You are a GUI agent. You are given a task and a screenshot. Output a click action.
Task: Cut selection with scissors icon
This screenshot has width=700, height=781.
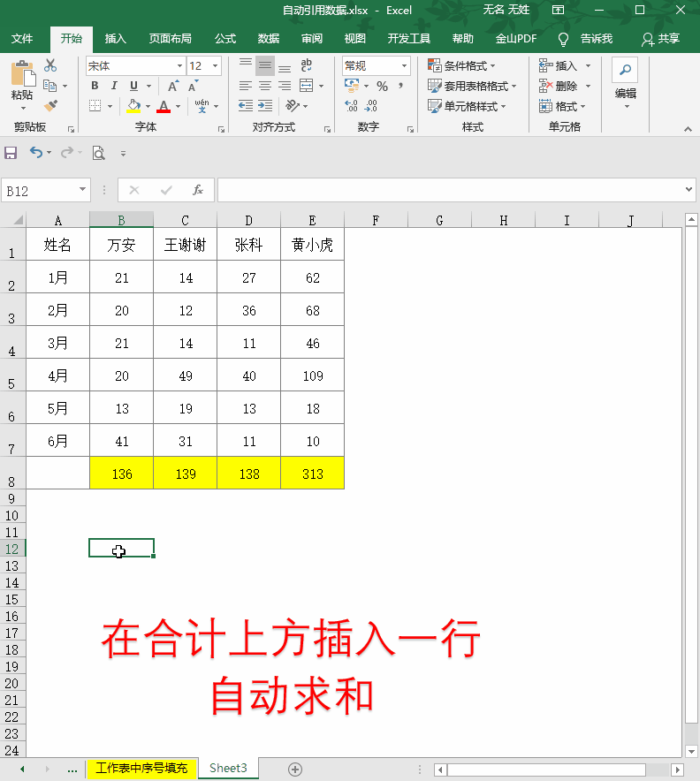pos(50,65)
